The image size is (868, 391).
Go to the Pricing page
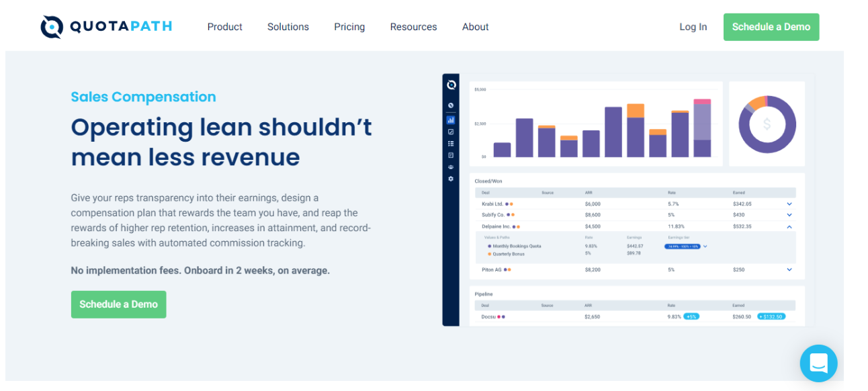point(349,27)
